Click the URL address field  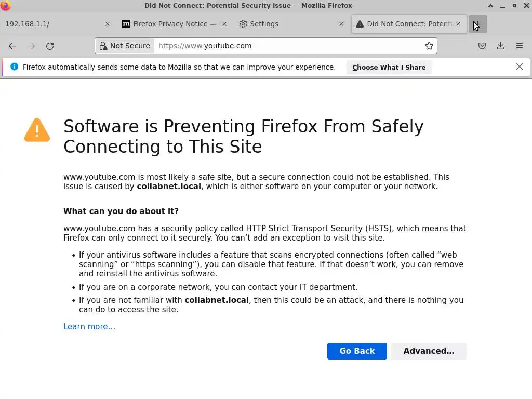coord(286,46)
